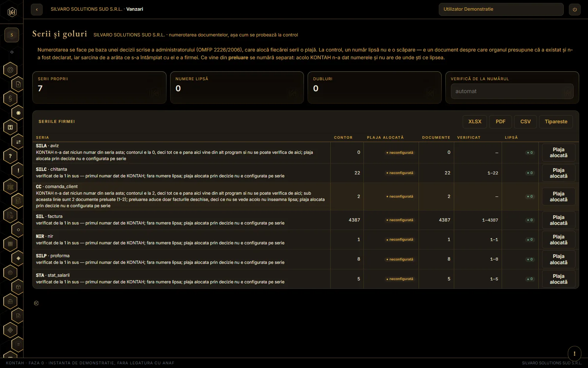The height and width of the screenshot is (368, 588).
Task: Click the concentric circles hexagon icon
Action: click(x=10, y=70)
